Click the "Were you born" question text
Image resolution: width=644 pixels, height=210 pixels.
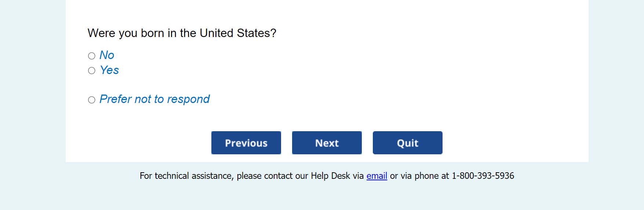(182, 33)
